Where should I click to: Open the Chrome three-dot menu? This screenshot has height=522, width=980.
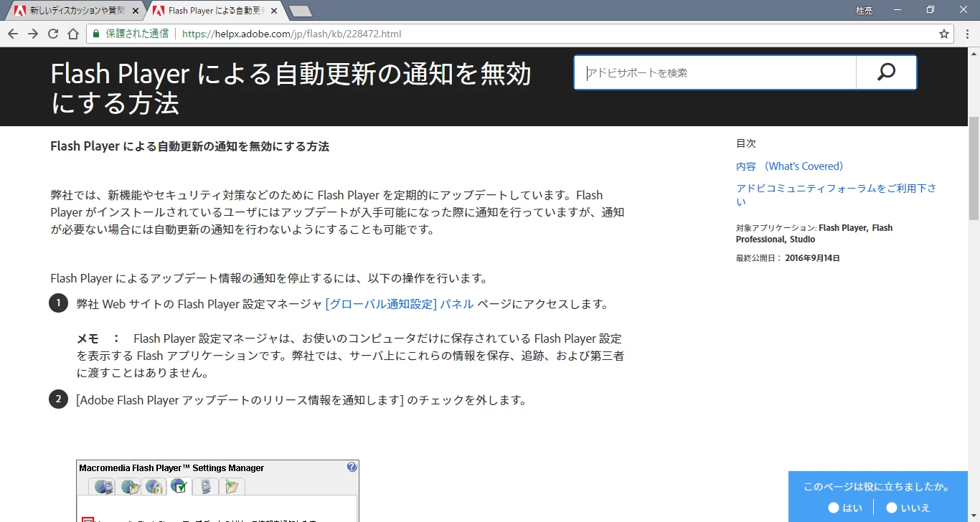click(966, 34)
